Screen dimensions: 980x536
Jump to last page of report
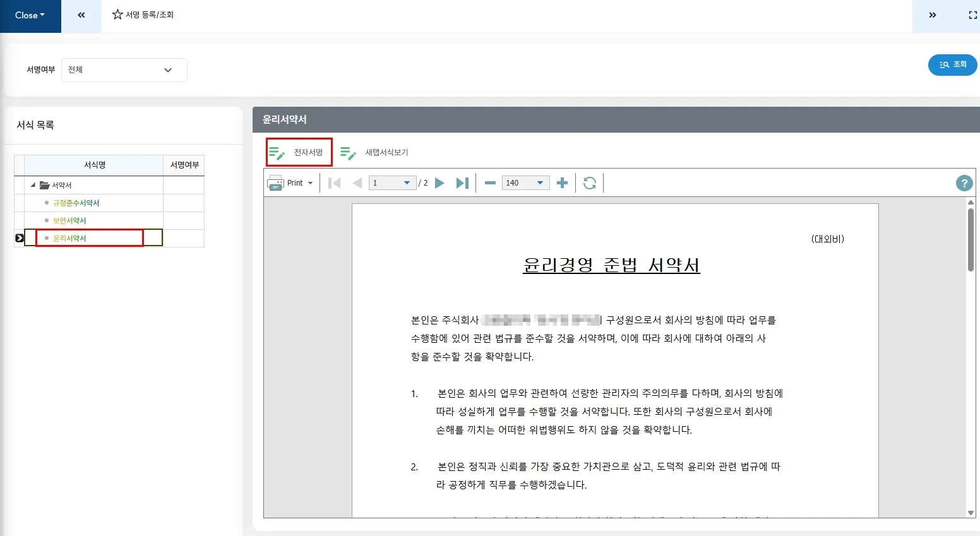(462, 183)
